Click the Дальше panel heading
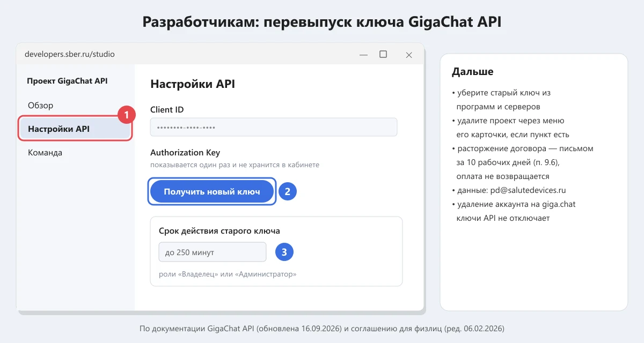The image size is (644, 343). [x=473, y=72]
